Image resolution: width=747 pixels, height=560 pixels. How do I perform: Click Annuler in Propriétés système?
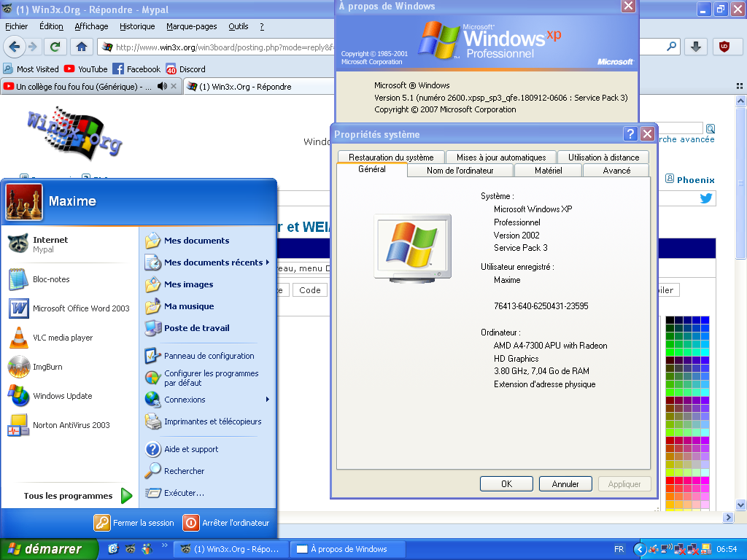tap(565, 484)
